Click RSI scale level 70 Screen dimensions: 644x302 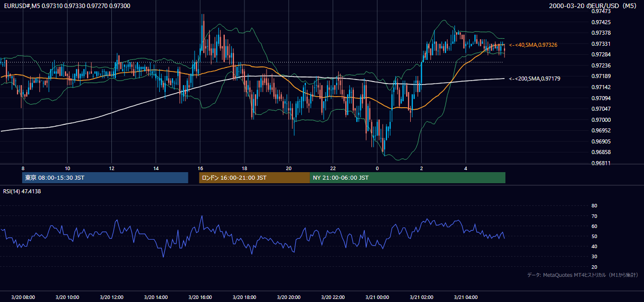pos(594,216)
